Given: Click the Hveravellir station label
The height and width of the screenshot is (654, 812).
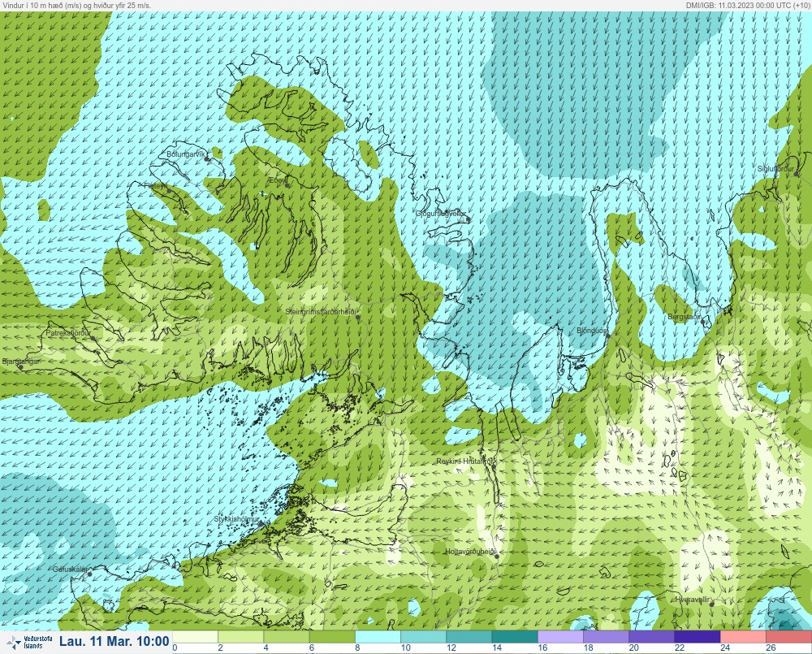Looking at the screenshot, I should point(692,599).
